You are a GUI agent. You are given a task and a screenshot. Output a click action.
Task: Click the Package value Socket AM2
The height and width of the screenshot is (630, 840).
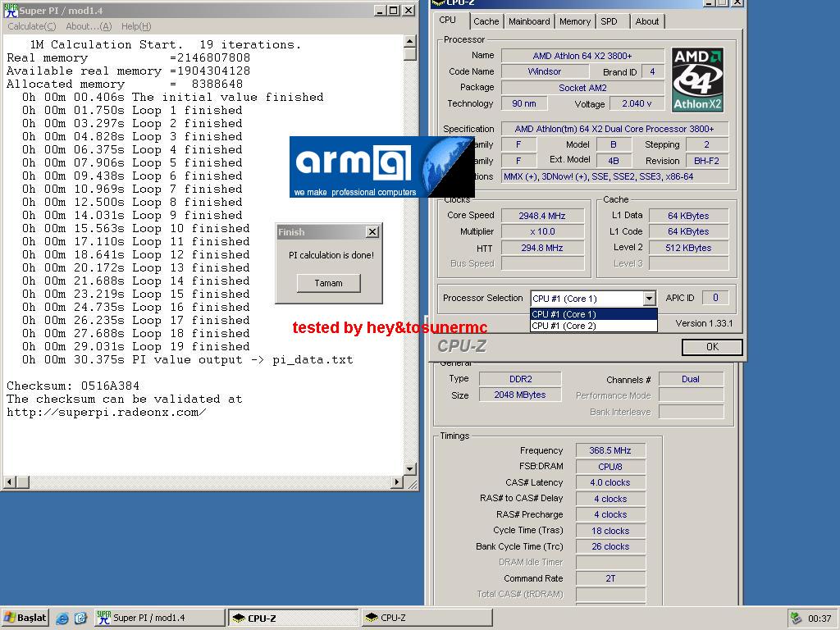[582, 87]
